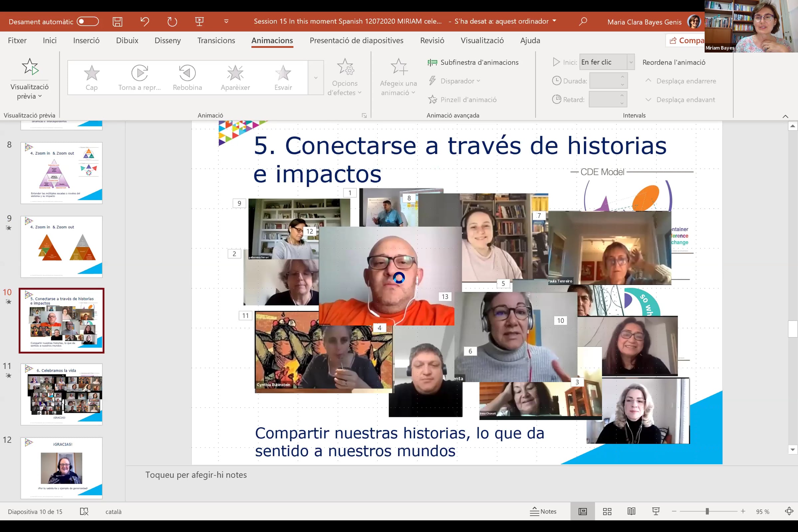Toggle the Desament automàtic switch
This screenshot has width=798, height=532.
87,22
